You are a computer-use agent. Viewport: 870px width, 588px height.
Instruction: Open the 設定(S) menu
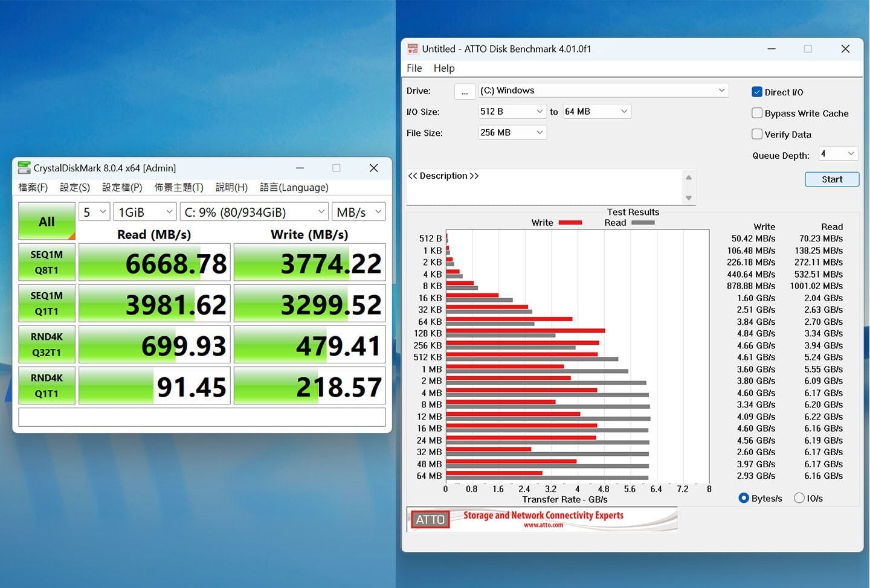pos(75,187)
